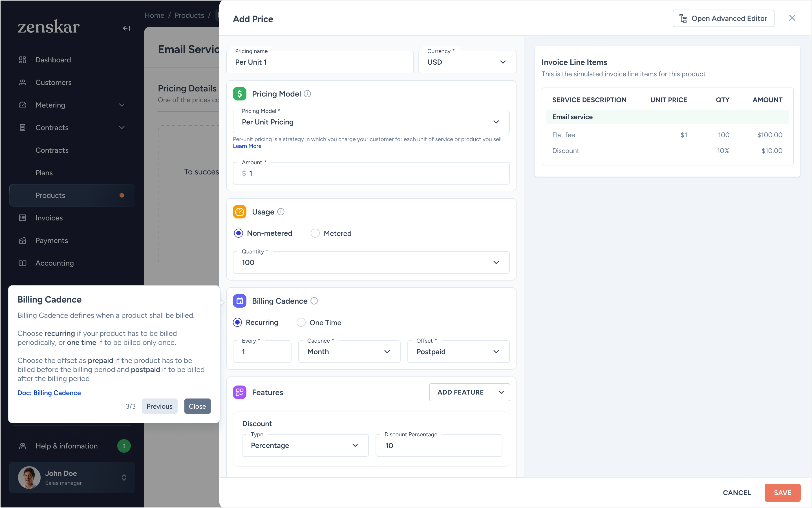
Task: Open the Currency USD dropdown
Action: pos(467,62)
